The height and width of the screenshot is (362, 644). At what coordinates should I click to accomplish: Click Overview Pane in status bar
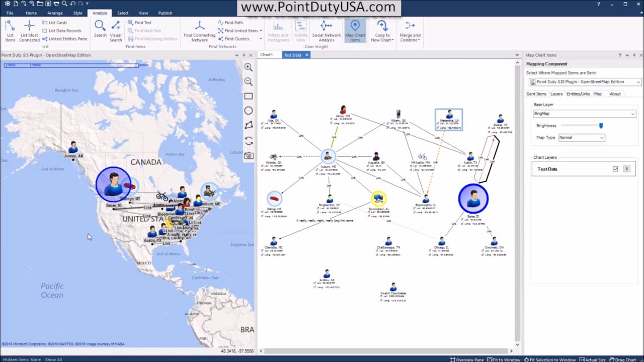pos(466,359)
